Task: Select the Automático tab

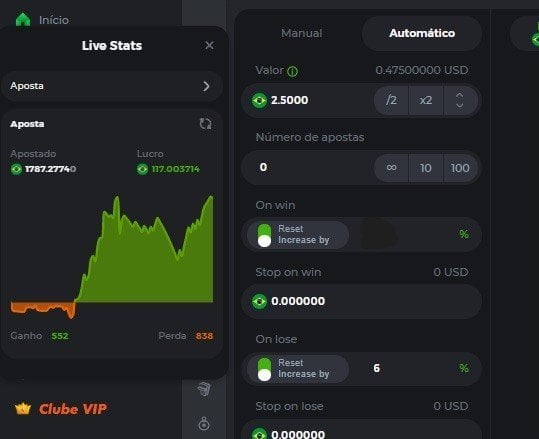Action: pyautogui.click(x=422, y=33)
